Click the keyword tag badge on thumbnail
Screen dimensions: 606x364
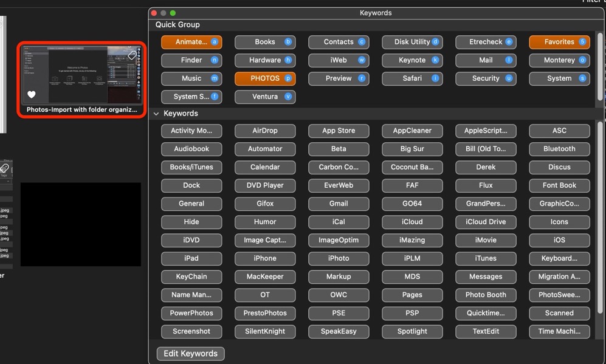coord(132,55)
